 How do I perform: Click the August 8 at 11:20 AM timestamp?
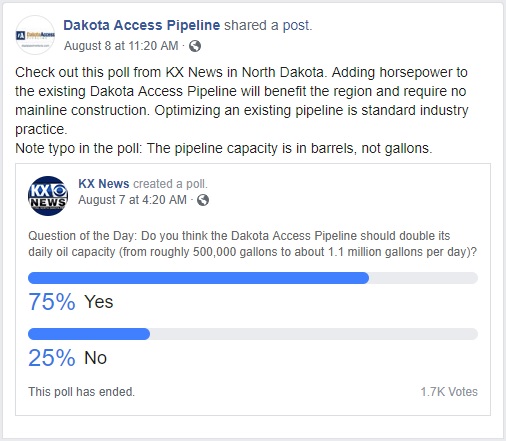tap(121, 46)
